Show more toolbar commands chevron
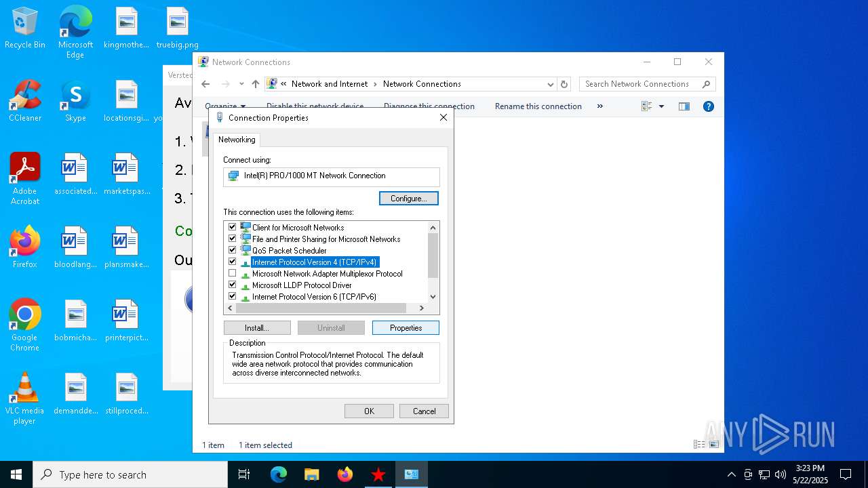The image size is (868, 488). click(x=599, y=106)
